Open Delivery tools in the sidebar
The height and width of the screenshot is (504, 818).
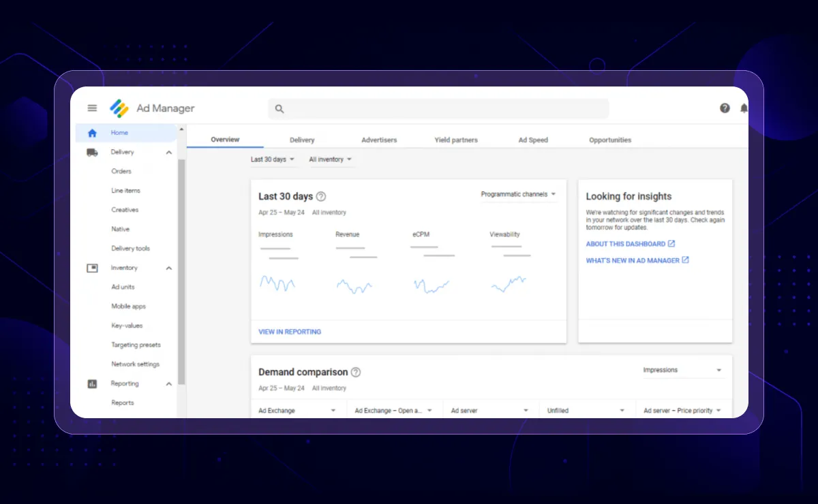(130, 249)
